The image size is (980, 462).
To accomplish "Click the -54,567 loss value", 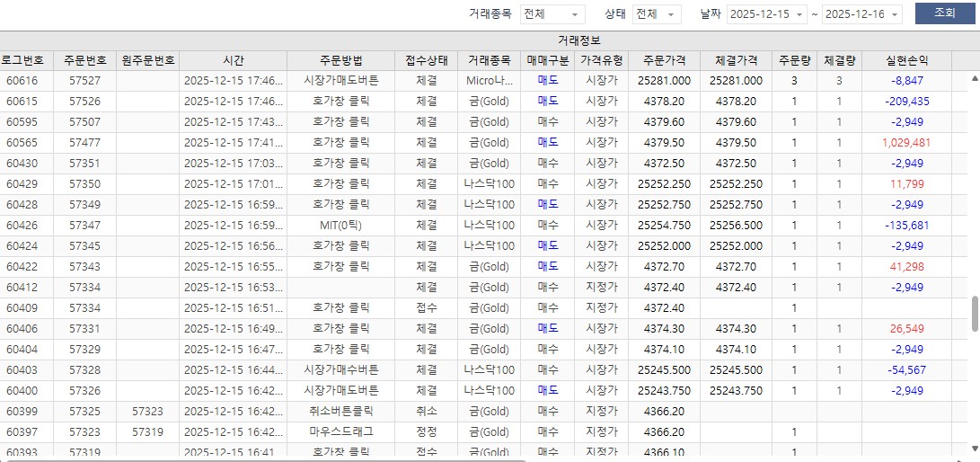I will tap(907, 369).
